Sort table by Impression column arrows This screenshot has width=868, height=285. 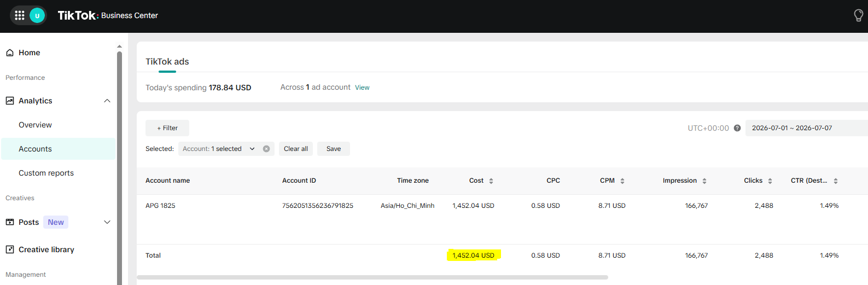click(x=704, y=181)
